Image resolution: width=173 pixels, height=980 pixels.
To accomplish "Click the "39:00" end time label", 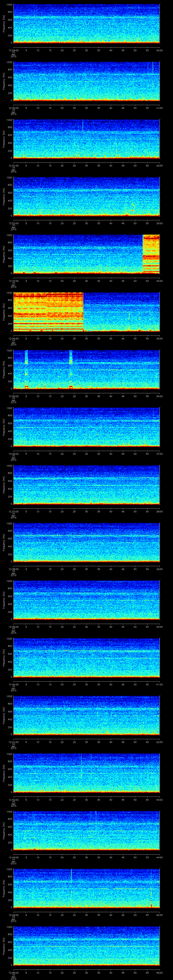I will click(x=160, y=569).
